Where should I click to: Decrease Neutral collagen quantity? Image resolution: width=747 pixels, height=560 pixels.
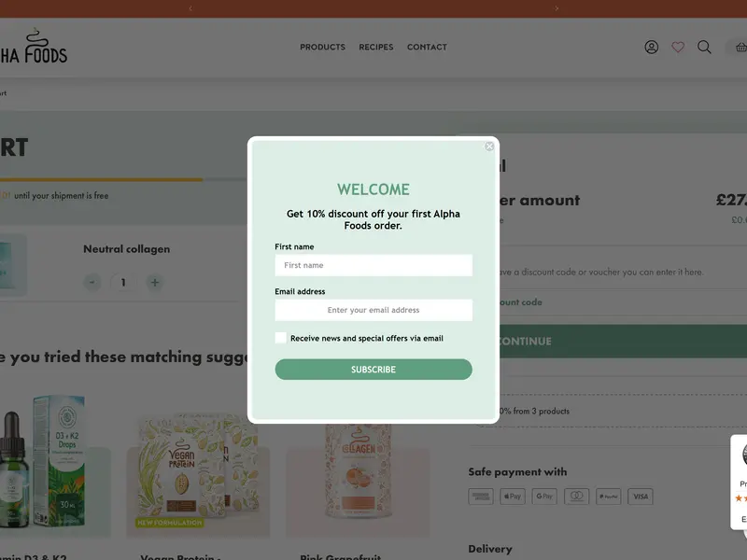pos(92,282)
